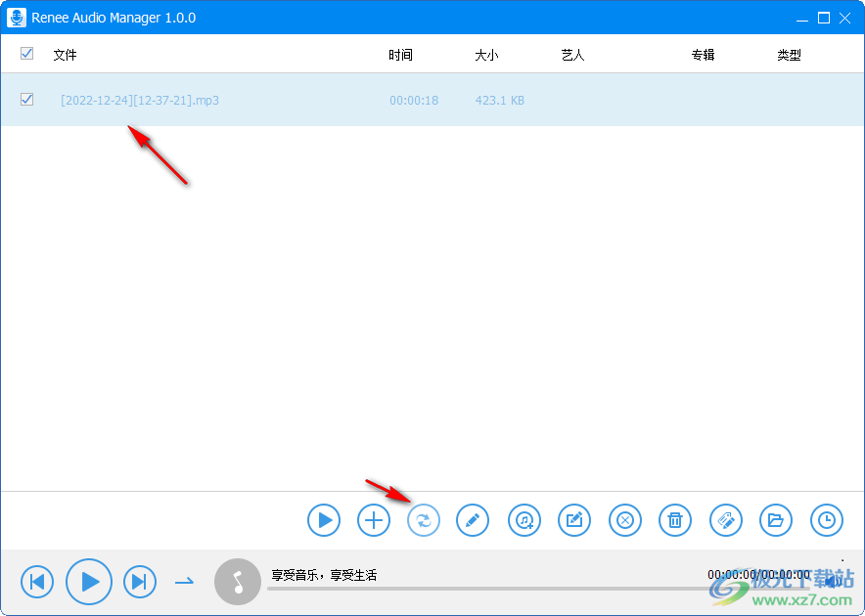Screen dimensions: 865x616
Task: View history using the clock icon
Action: pos(827,520)
